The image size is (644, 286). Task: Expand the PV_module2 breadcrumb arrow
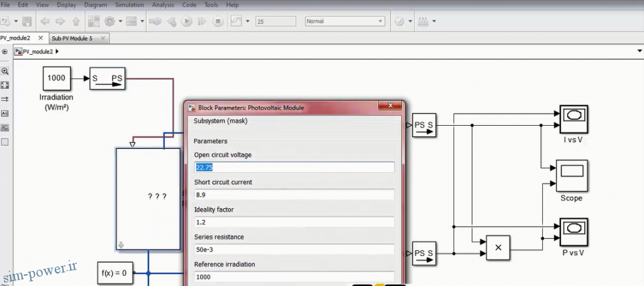(x=57, y=52)
